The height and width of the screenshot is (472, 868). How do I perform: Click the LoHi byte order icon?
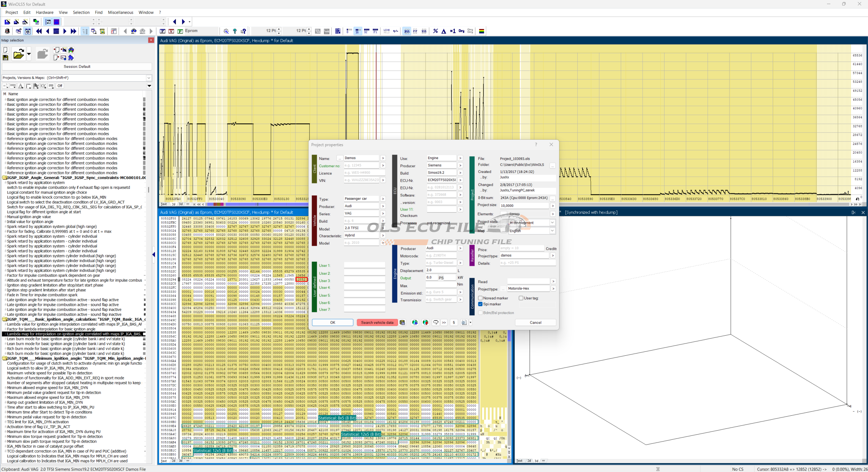[387, 31]
